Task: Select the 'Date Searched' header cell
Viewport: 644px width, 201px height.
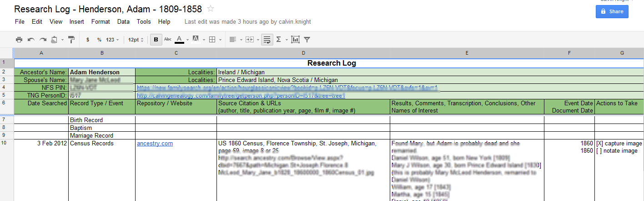Action: pyautogui.click(x=41, y=107)
